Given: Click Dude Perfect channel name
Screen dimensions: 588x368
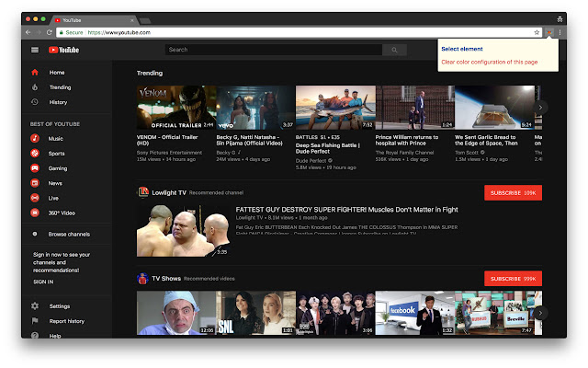Looking at the screenshot, I should [x=311, y=161].
